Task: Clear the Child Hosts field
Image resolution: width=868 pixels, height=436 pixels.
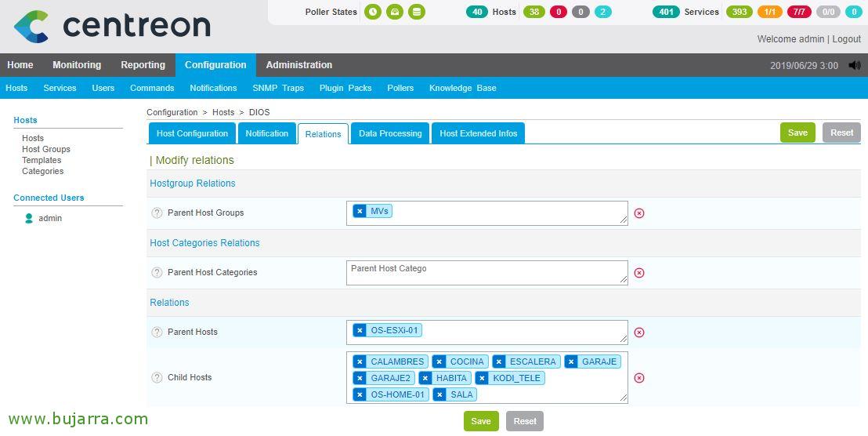Action: coord(639,378)
